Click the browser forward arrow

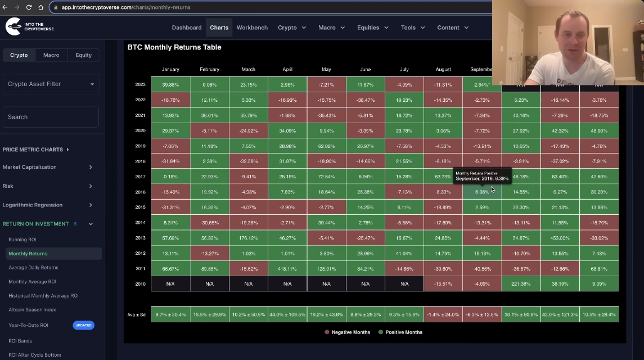tap(17, 7)
